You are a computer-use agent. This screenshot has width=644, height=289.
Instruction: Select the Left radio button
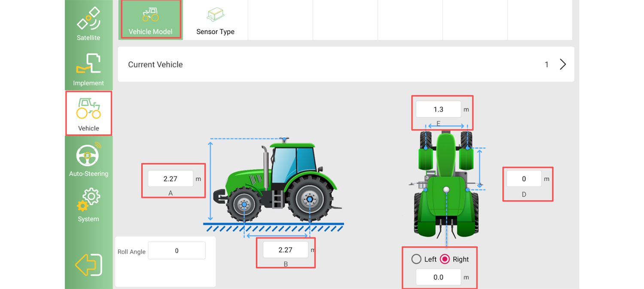416,259
